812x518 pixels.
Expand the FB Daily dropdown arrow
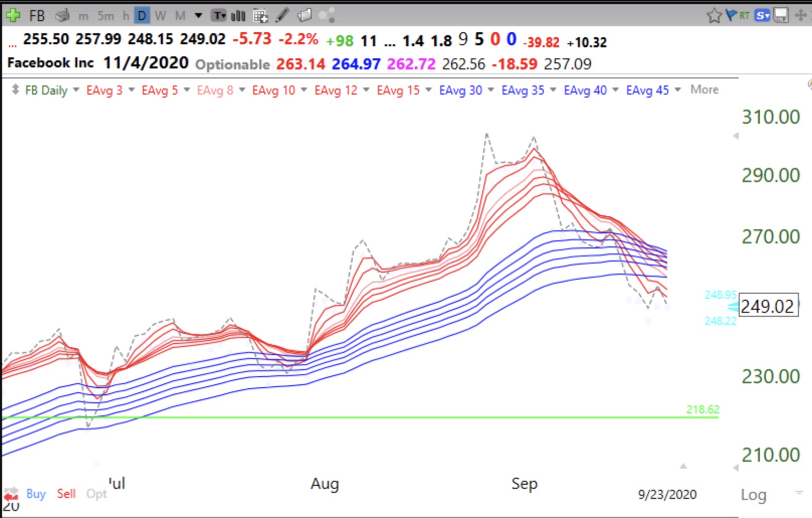pos(76,90)
